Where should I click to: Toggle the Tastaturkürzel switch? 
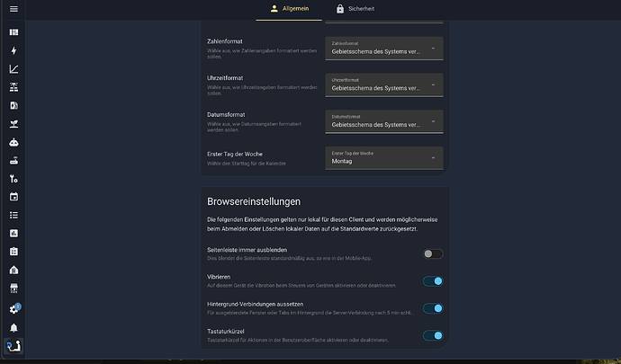coord(433,335)
